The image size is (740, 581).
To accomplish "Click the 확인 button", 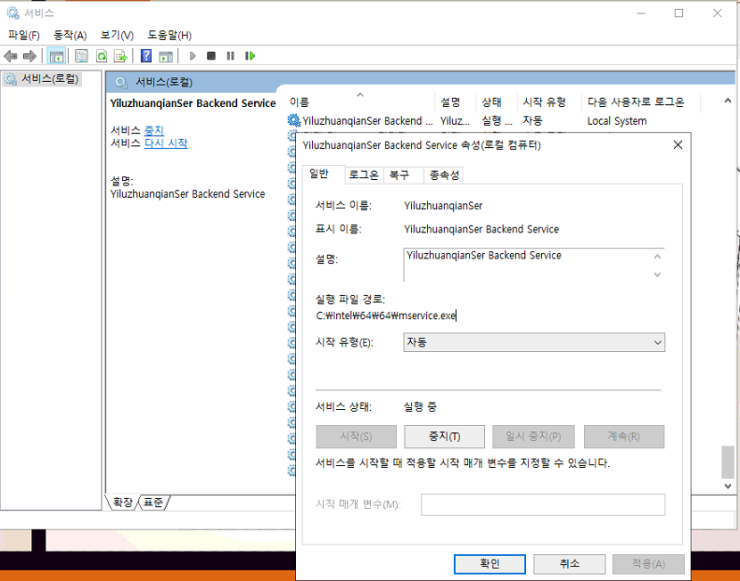I will pyautogui.click(x=490, y=564).
